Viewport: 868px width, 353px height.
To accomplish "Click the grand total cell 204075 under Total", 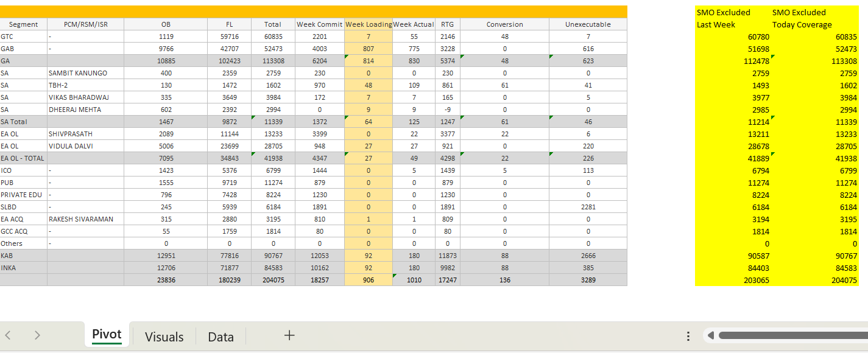I will pos(272,280).
